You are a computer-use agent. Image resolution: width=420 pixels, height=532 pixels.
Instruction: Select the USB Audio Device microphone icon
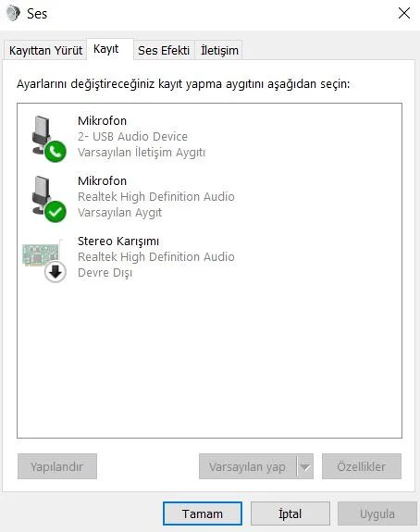point(48,139)
